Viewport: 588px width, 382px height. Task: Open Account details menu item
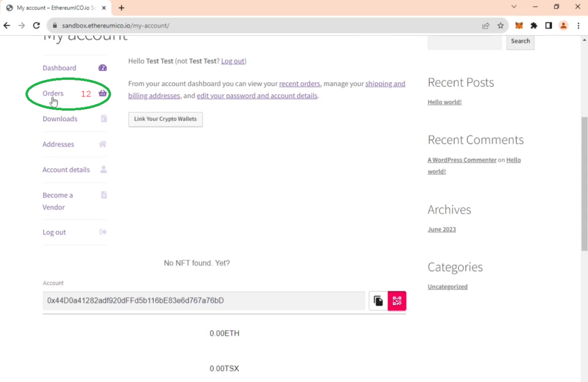(66, 170)
